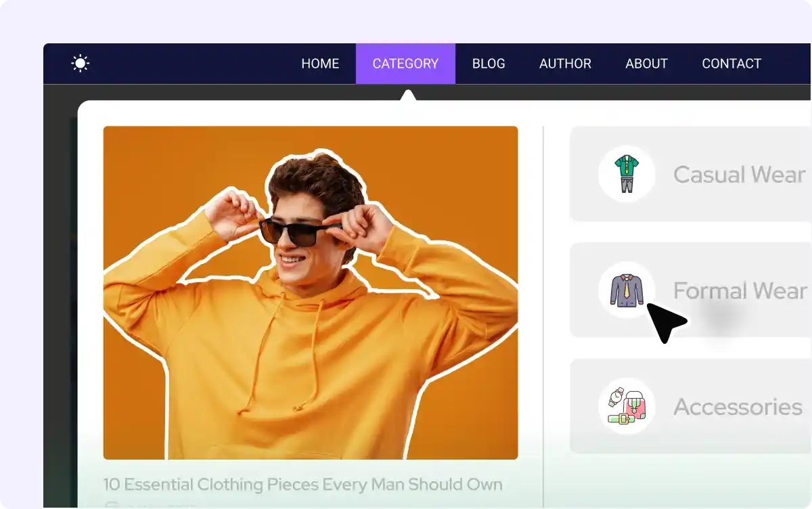
Task: Open the BLOG menu item
Action: pos(489,63)
